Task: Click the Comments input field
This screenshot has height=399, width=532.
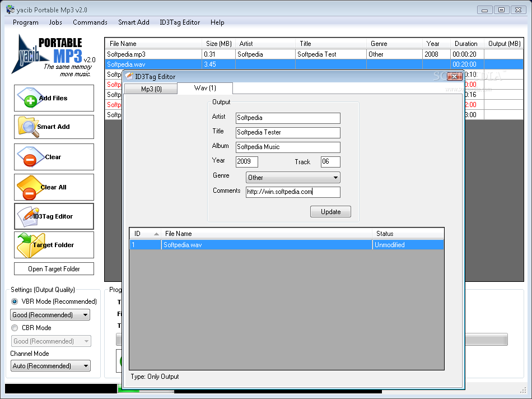Action: click(293, 192)
